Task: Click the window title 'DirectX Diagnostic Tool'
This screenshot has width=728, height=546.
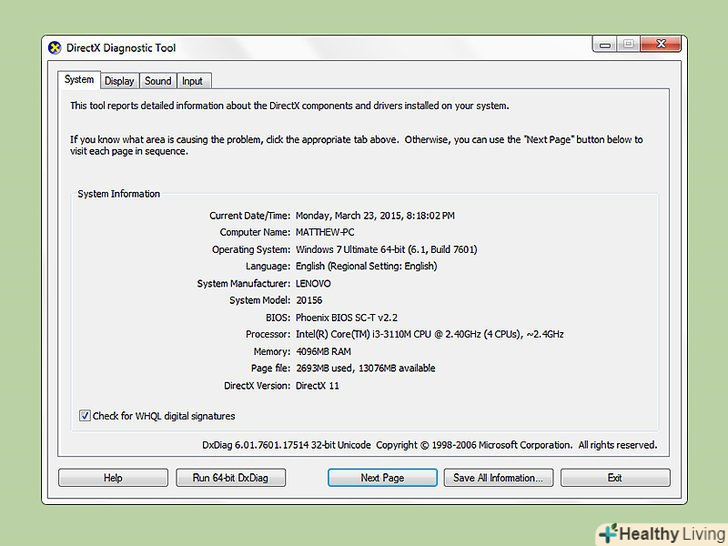Action: coord(121,48)
